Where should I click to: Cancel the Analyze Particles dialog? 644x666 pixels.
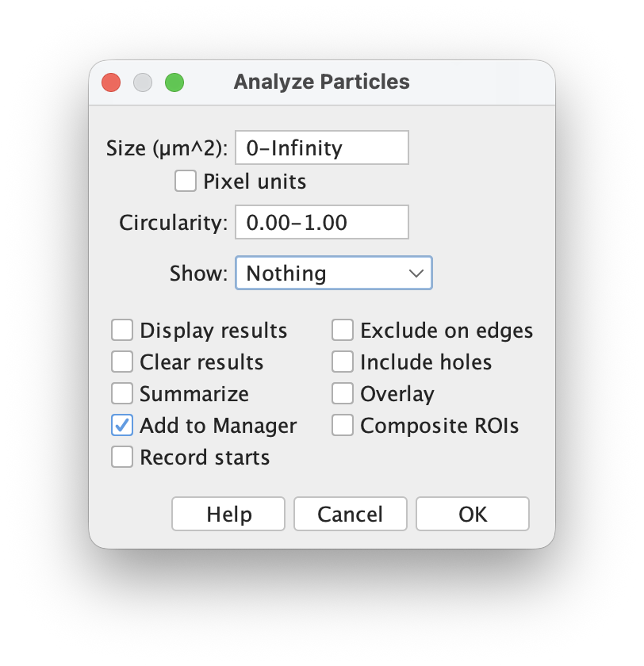tap(351, 514)
